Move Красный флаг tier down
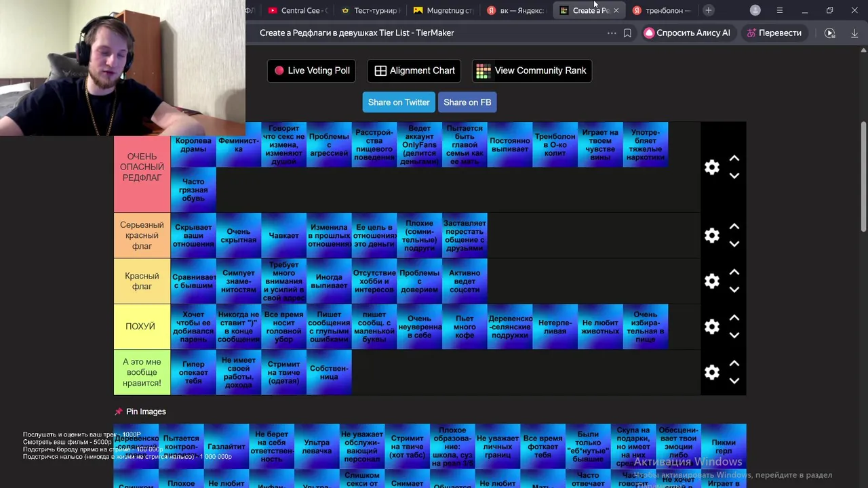Screen dimensions: 868x488 [734, 289]
